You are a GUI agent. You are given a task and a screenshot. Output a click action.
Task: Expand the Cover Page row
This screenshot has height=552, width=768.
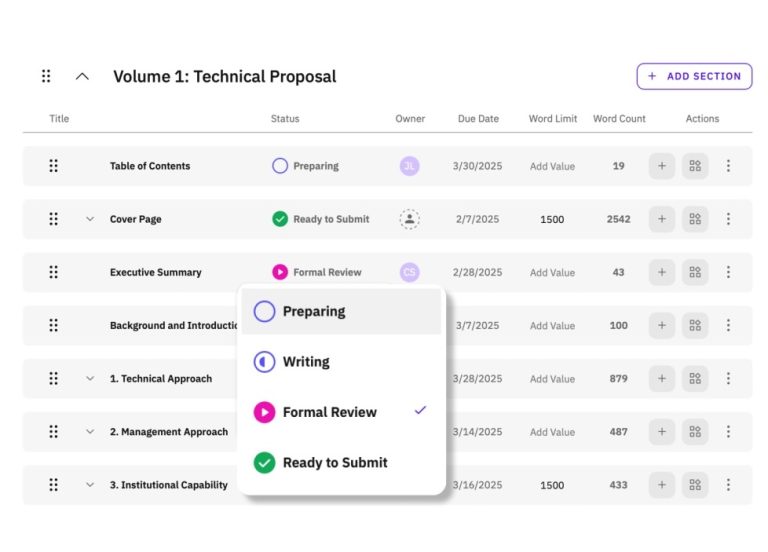coord(89,219)
